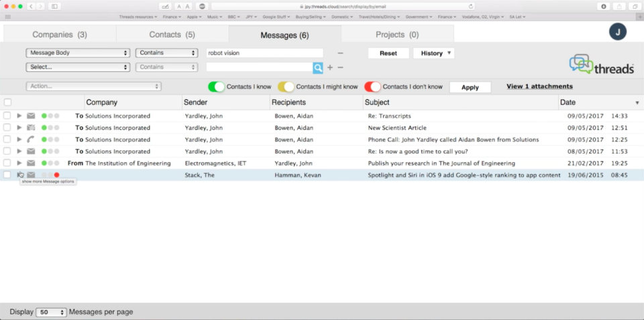
Task: Click Safari share icon
Action: (x=619, y=6)
